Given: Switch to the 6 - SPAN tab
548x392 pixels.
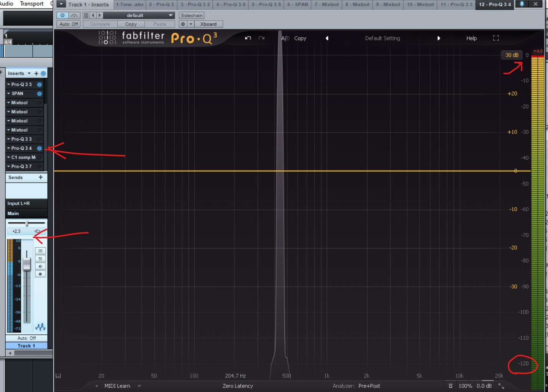Looking at the screenshot, I should point(298,4).
